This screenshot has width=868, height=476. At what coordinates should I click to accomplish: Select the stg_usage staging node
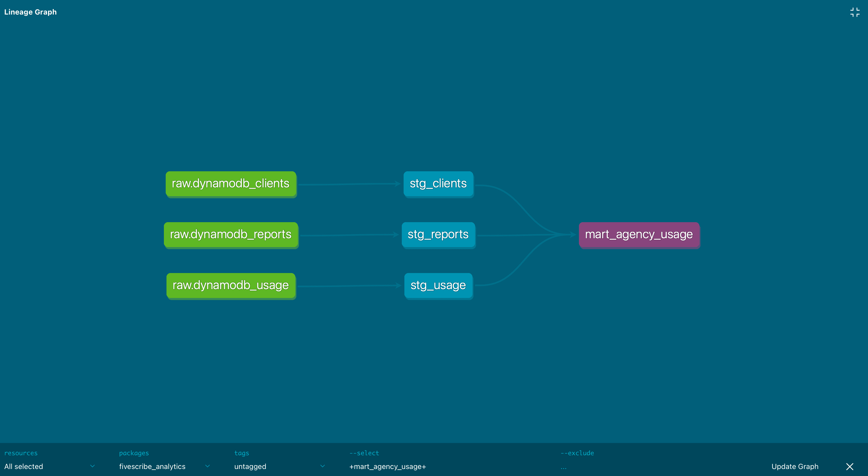(x=438, y=285)
